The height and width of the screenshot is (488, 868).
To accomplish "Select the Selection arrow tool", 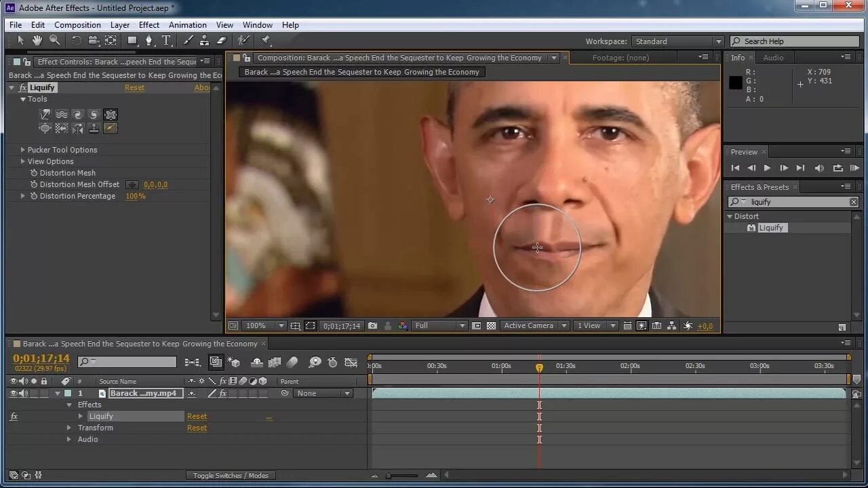I will (20, 41).
